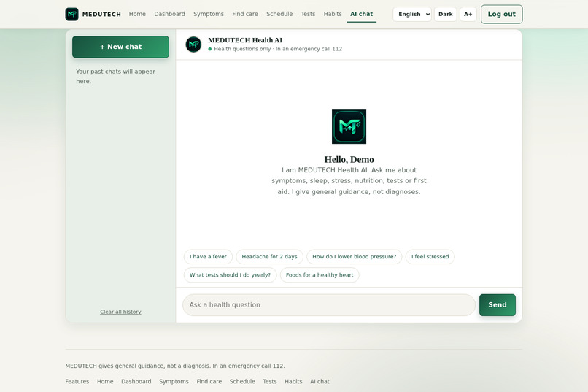The image size is (588, 392).
Task: Open Habits link in footer
Action: click(x=293, y=382)
